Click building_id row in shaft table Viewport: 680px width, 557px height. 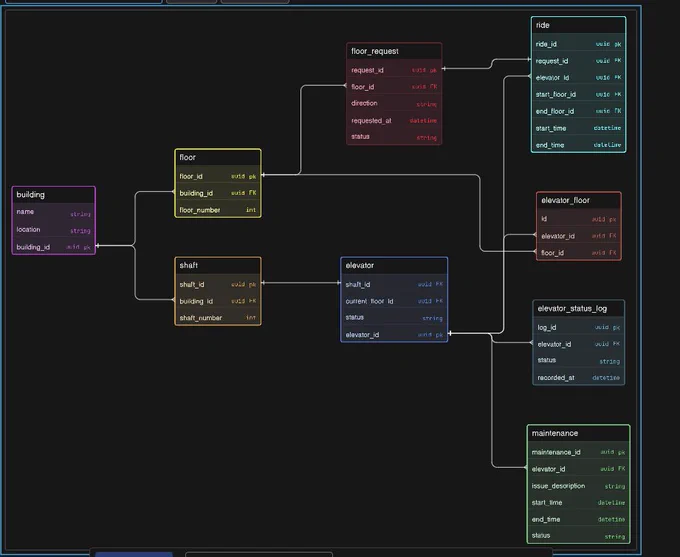click(x=218, y=301)
